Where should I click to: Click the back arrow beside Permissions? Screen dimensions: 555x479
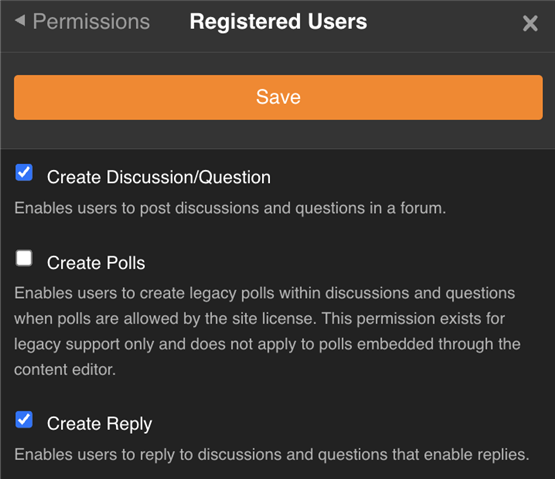click(20, 21)
